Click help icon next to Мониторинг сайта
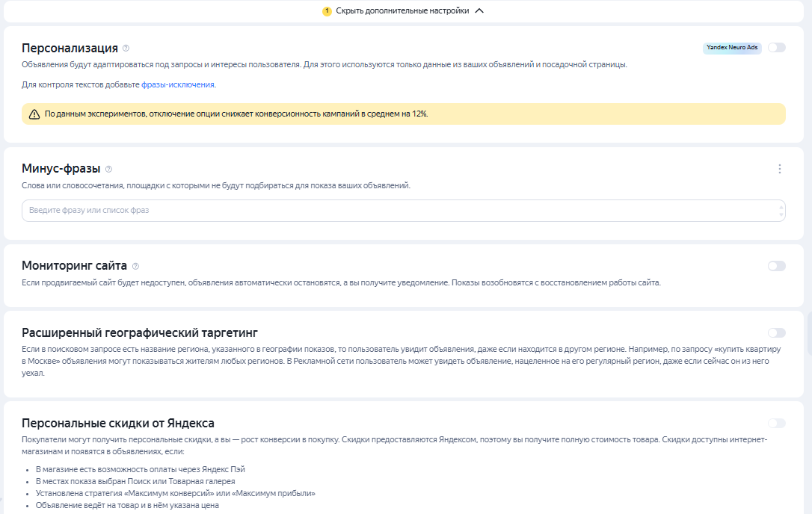The height and width of the screenshot is (514, 812). click(135, 266)
